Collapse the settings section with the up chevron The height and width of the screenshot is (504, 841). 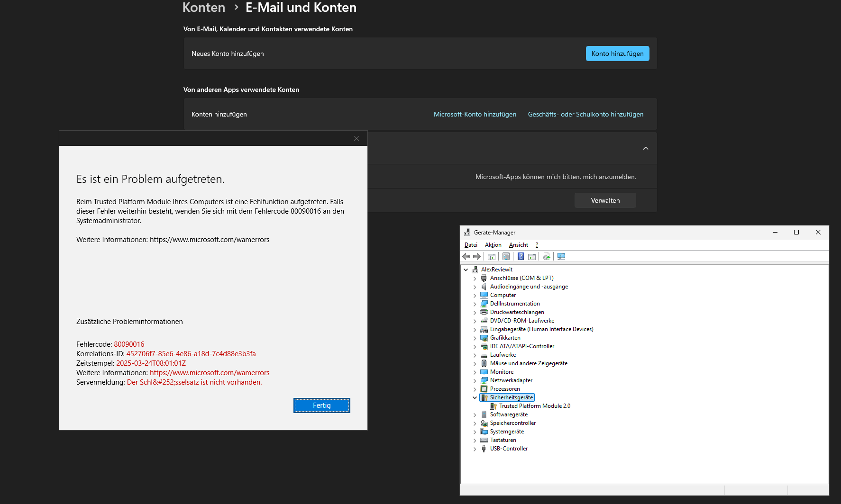click(x=645, y=148)
